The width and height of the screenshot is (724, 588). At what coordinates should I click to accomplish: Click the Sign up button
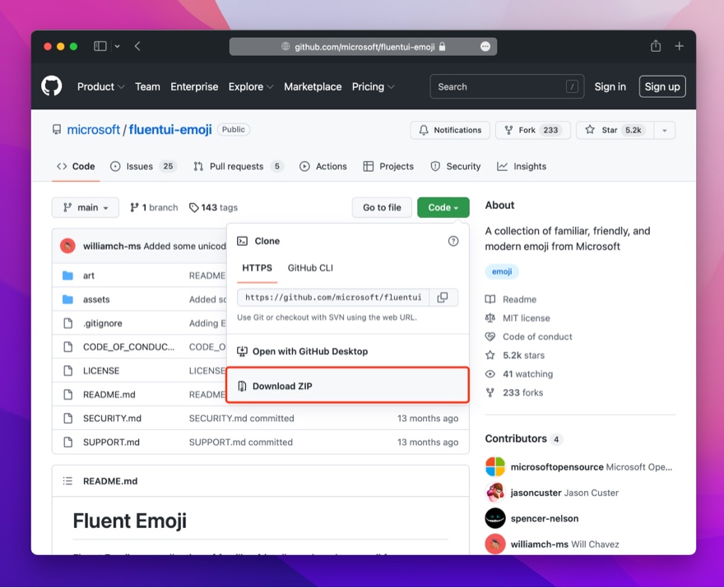point(662,87)
